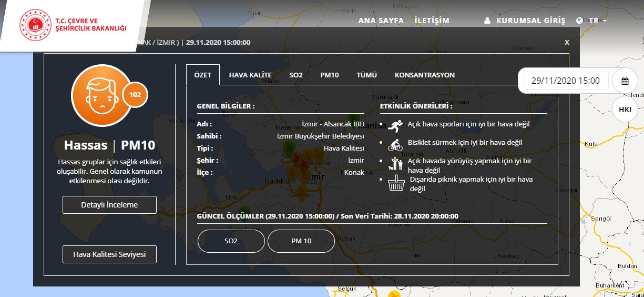Click the text İzmir - Alsancak İBB
This screenshot has width=644, height=297.
point(333,124)
